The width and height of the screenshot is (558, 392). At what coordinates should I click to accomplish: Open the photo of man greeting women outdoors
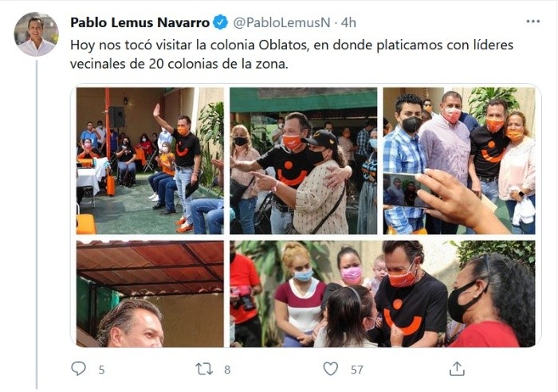[x=383, y=294]
